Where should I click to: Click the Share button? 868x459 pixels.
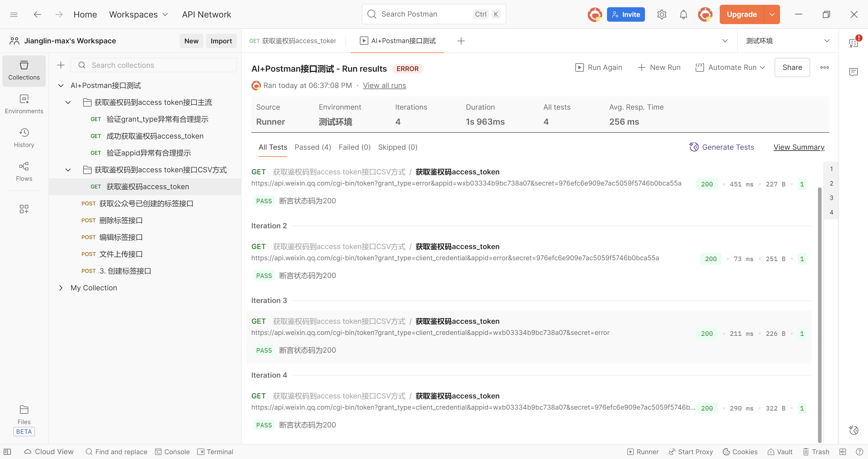792,67
